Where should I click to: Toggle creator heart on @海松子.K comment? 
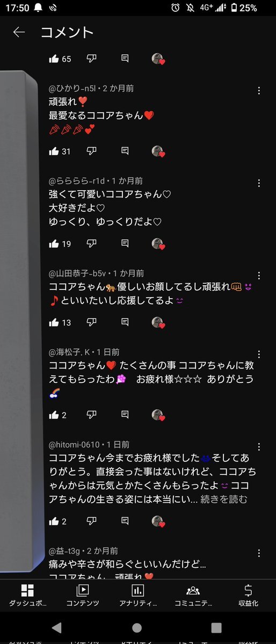(x=158, y=415)
